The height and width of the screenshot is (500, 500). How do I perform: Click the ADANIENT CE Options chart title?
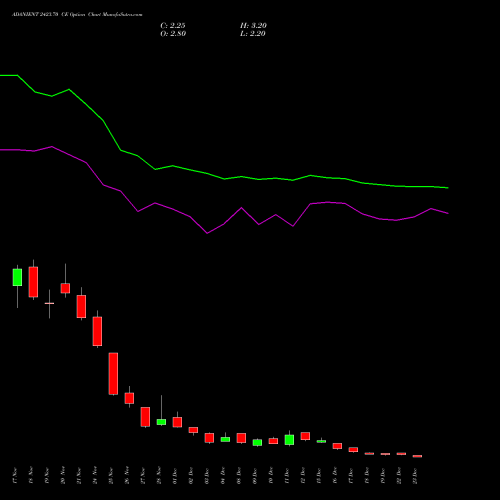tap(77, 15)
